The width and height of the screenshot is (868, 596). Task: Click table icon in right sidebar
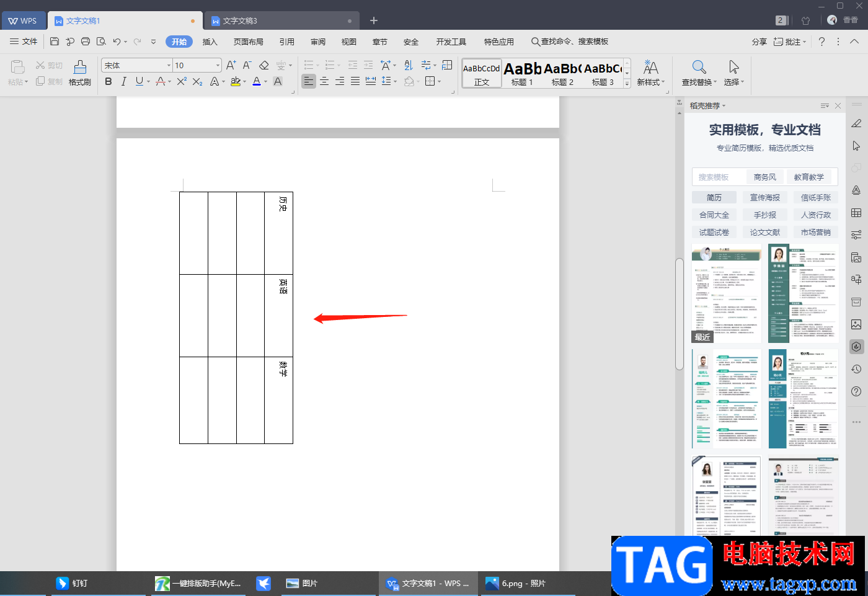pyautogui.click(x=856, y=213)
